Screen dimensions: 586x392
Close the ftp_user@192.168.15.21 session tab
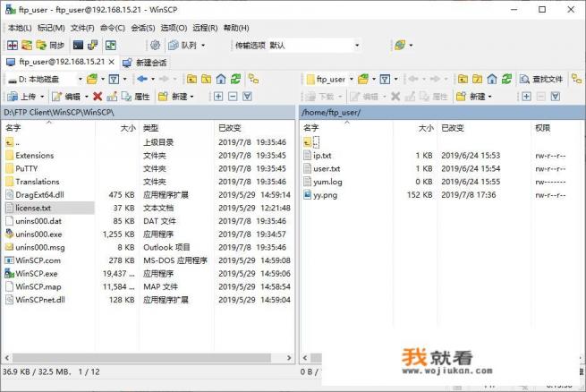[x=111, y=62]
